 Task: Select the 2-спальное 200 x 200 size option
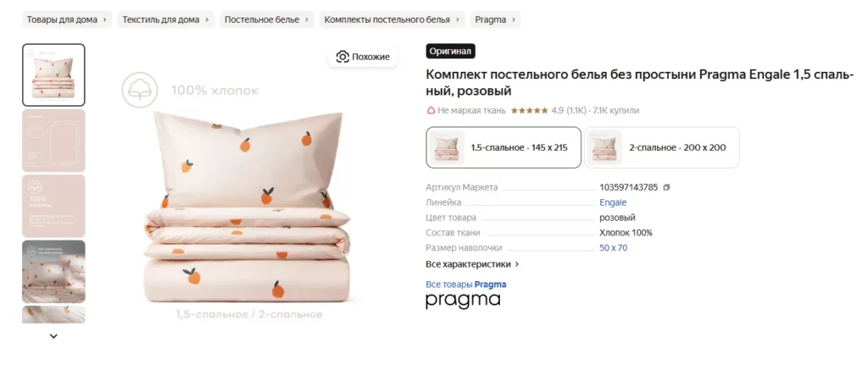(x=662, y=147)
